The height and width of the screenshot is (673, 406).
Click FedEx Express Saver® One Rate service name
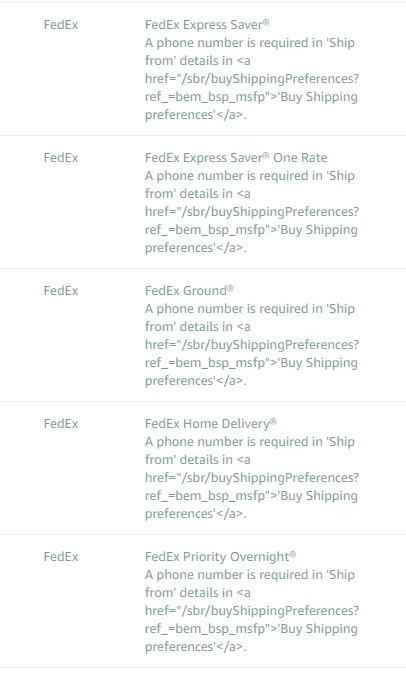(x=236, y=158)
